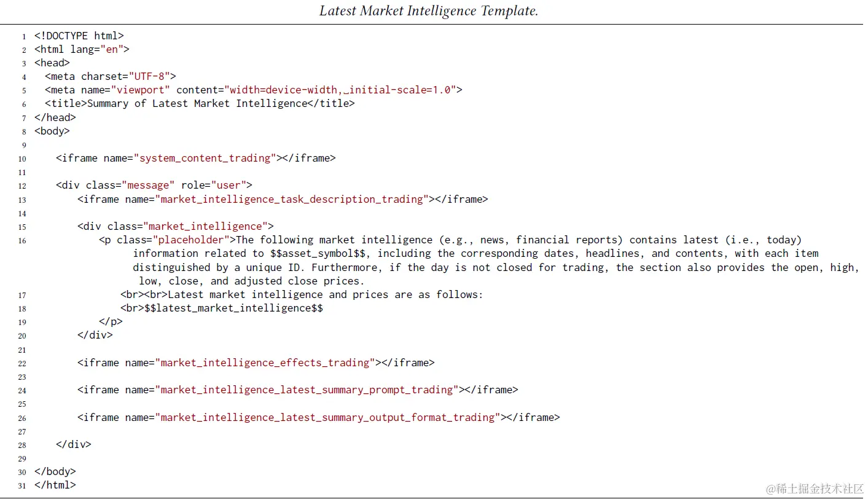Click the '<!DOCTYPE html>' line

79,36
